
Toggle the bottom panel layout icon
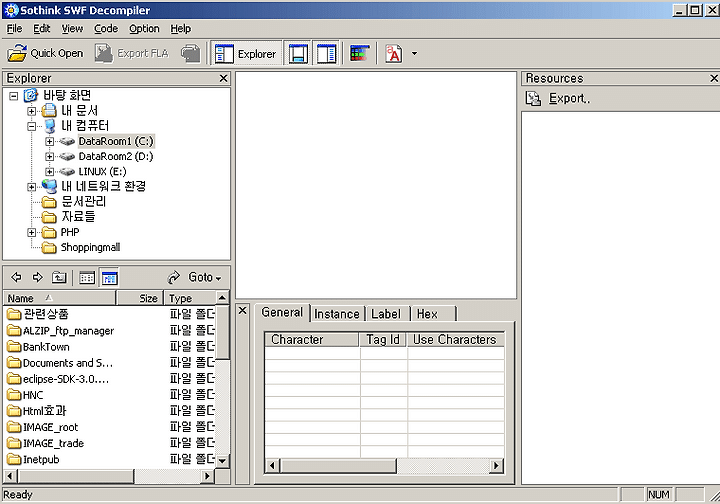click(x=298, y=54)
